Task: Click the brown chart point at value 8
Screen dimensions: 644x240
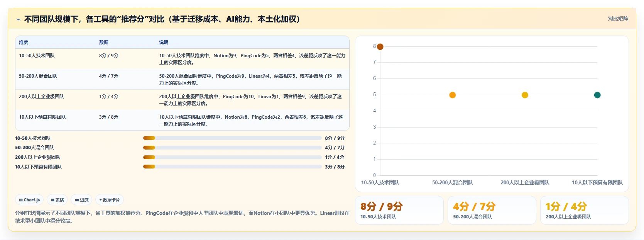Action: click(380, 47)
